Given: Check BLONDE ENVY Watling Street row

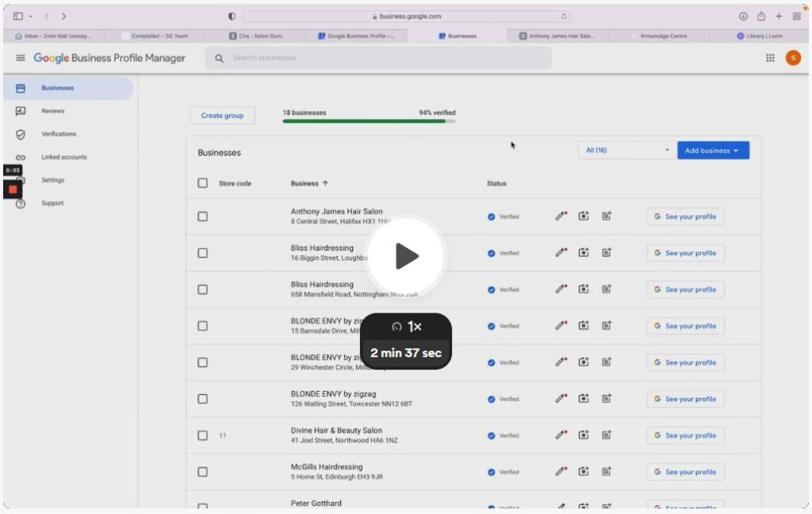Looking at the screenshot, I should pyautogui.click(x=202, y=399).
